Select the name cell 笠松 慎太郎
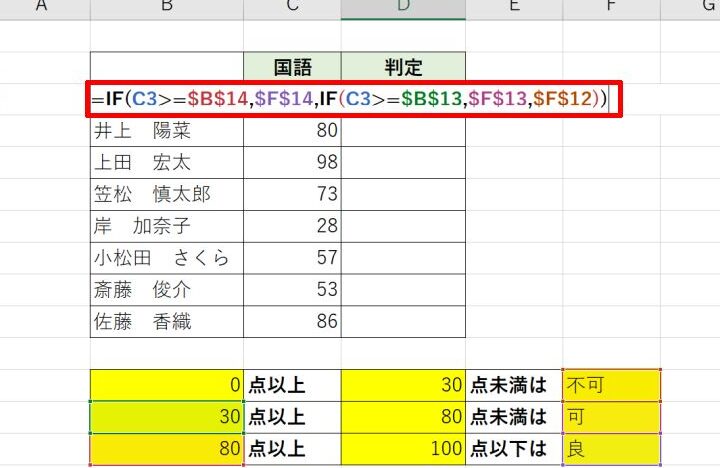720x468 pixels. pyautogui.click(x=167, y=195)
